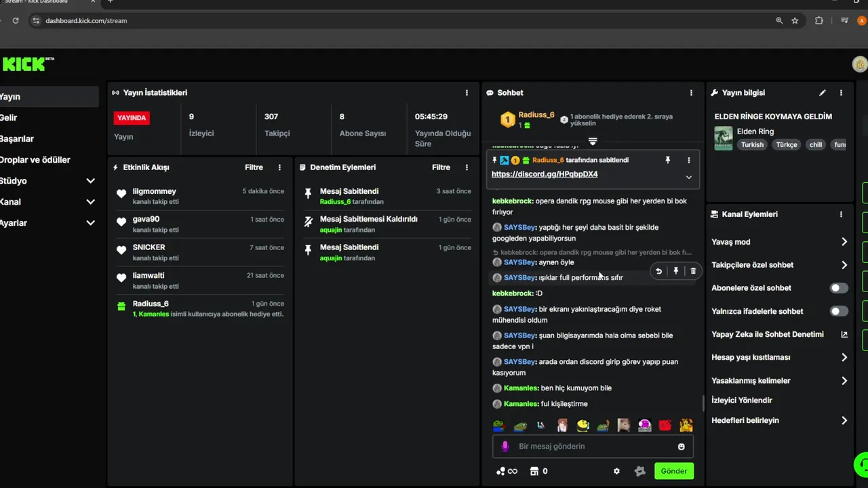Expand the Ayarlar sidebar section
The height and width of the screenshot is (488, 868).
(90, 223)
